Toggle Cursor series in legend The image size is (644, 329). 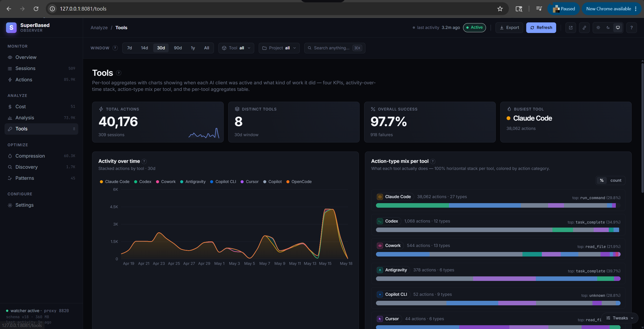(249, 182)
